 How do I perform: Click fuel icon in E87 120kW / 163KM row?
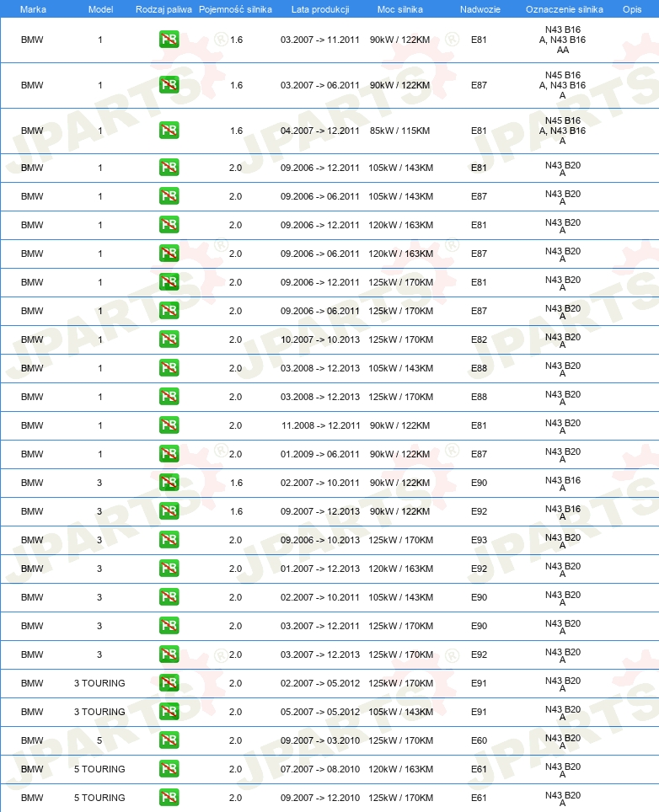(169, 254)
